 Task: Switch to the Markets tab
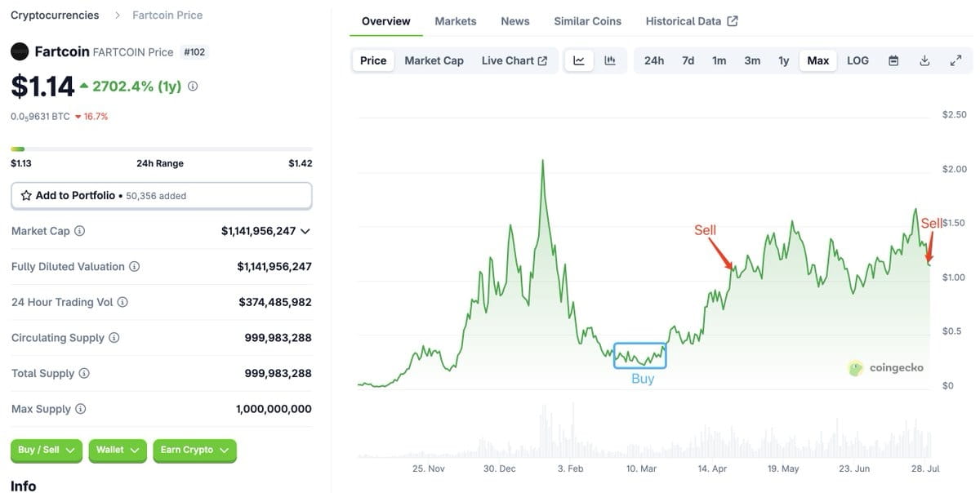pyautogui.click(x=456, y=21)
